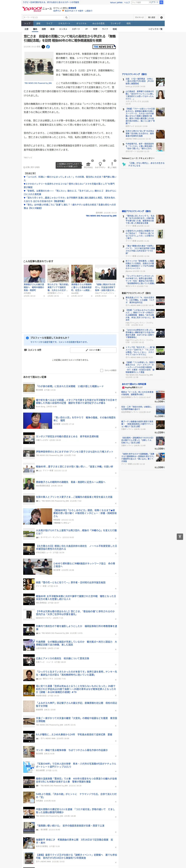Open the 有料 tab
Screen dimensions: 186x868
(128, 24)
